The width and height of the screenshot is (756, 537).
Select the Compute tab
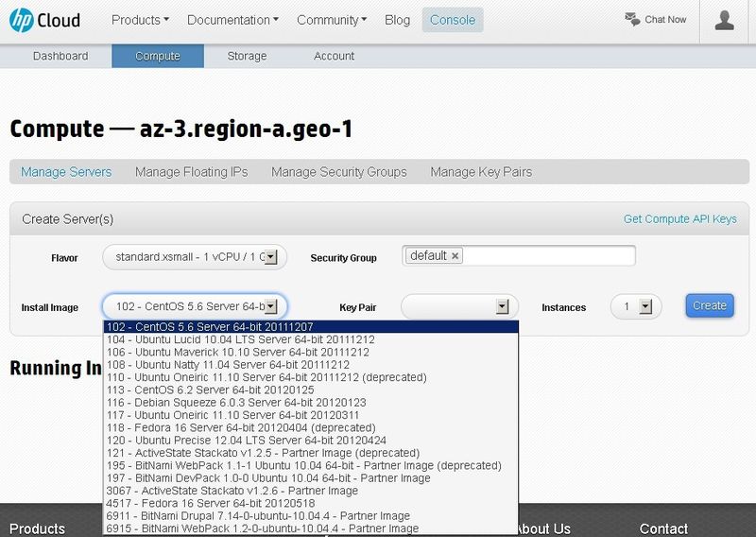(x=158, y=56)
